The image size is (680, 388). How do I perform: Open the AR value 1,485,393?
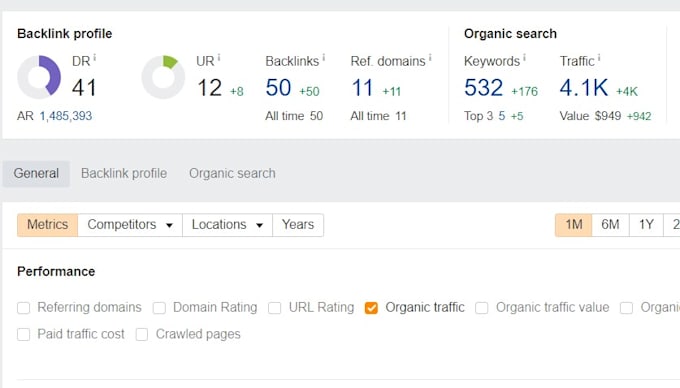click(x=66, y=116)
